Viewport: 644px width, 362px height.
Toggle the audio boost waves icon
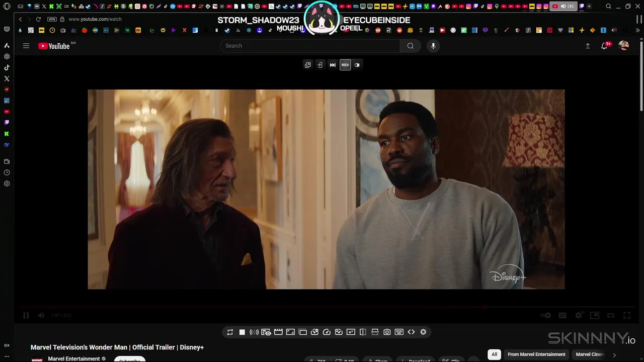pyautogui.click(x=254, y=332)
